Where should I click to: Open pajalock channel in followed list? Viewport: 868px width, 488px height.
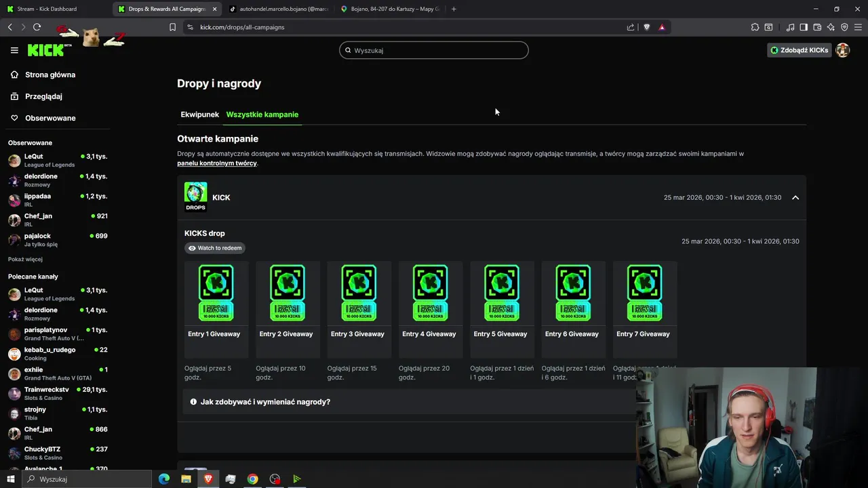pyautogui.click(x=58, y=240)
